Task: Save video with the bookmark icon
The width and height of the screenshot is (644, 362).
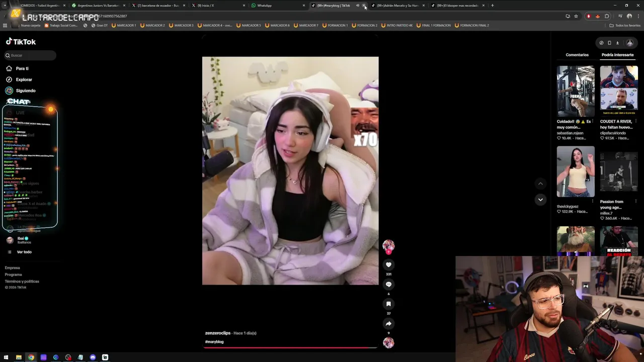Action: tap(388, 304)
